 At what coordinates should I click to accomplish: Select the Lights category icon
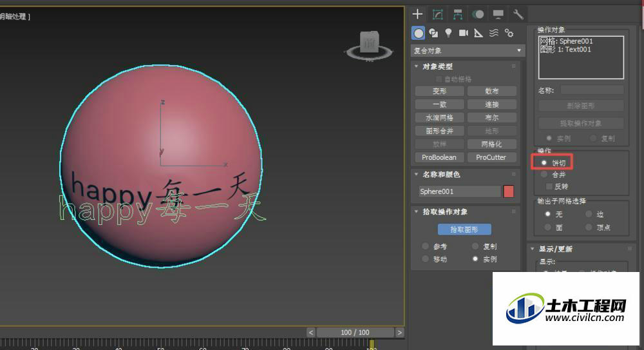pyautogui.click(x=448, y=33)
